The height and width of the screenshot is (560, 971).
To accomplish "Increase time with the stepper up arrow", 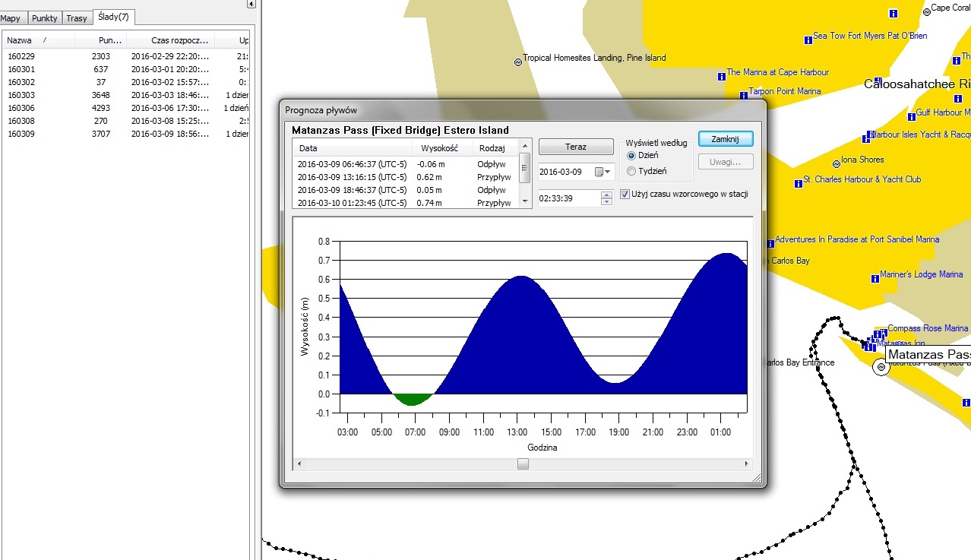I will coord(606,195).
